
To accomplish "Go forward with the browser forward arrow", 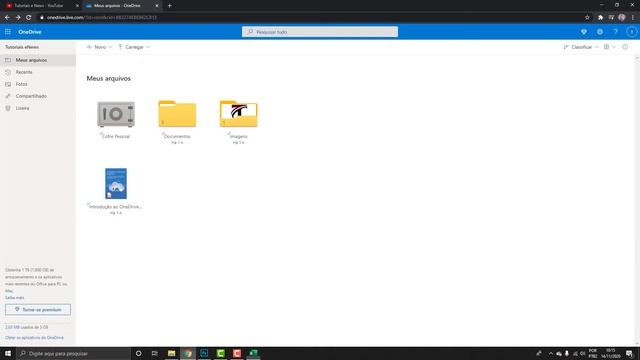I will 18,18.
